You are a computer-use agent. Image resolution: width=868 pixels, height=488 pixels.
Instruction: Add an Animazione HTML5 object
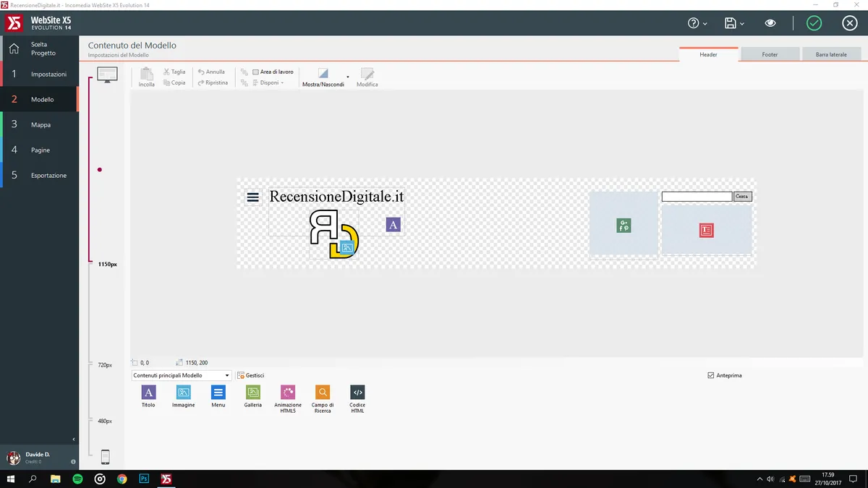pyautogui.click(x=288, y=399)
